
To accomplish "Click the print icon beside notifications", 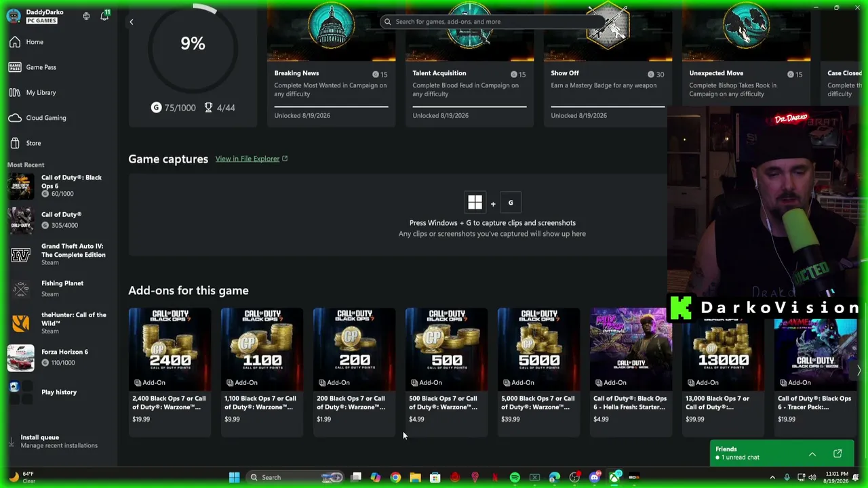I will (x=86, y=16).
